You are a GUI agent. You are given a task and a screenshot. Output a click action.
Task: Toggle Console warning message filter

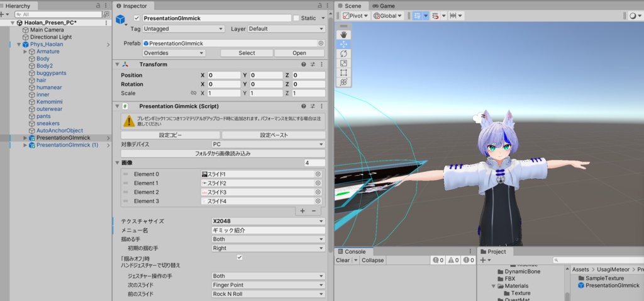(453, 260)
